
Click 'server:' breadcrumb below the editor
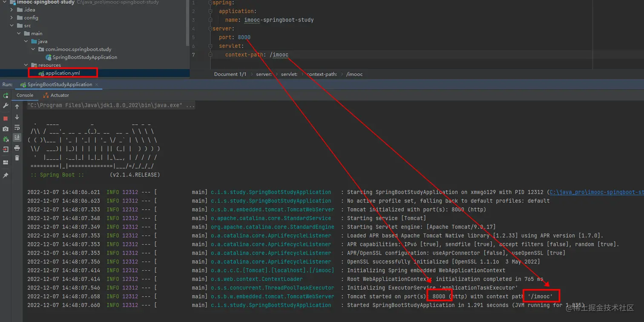[x=264, y=74]
